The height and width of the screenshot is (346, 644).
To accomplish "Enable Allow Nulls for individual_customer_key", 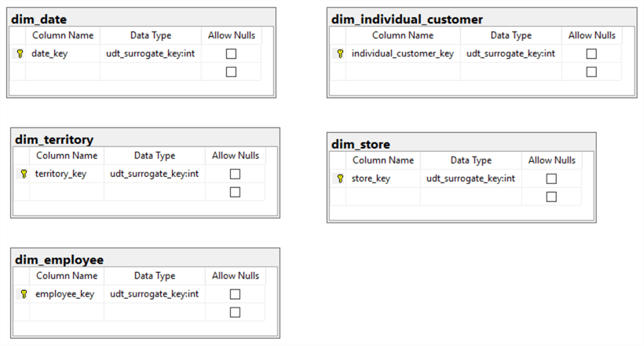I will (591, 54).
